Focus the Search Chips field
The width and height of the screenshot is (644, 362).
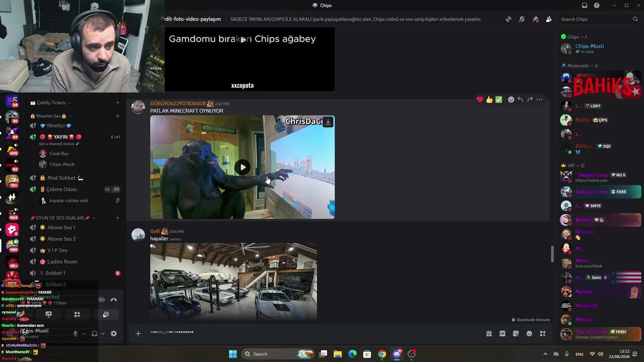click(599, 19)
